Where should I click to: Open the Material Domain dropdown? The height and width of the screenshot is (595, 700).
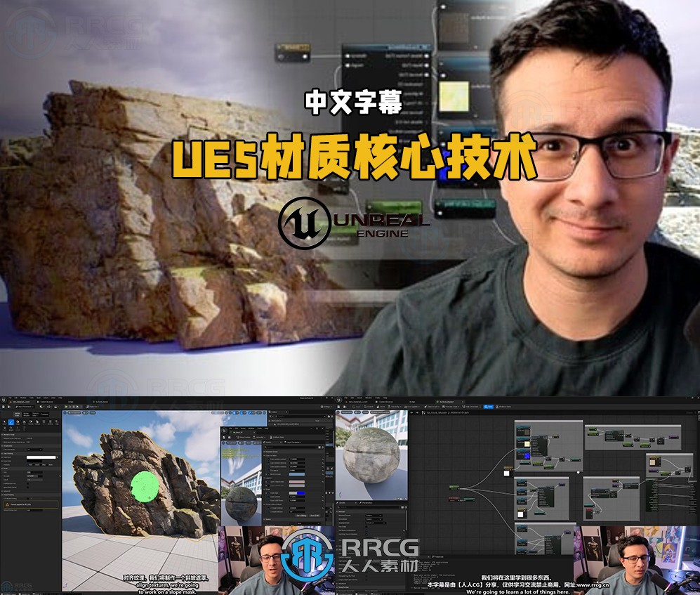click(x=374, y=516)
